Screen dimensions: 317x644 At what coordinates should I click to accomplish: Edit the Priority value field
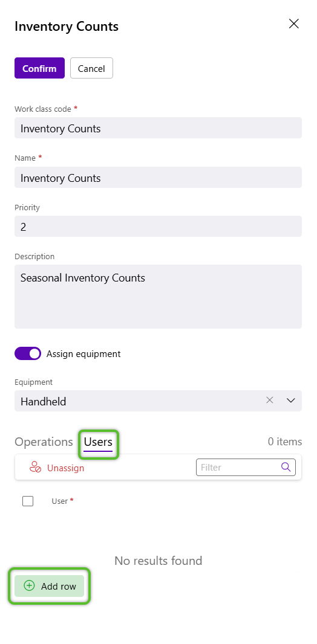click(x=158, y=227)
